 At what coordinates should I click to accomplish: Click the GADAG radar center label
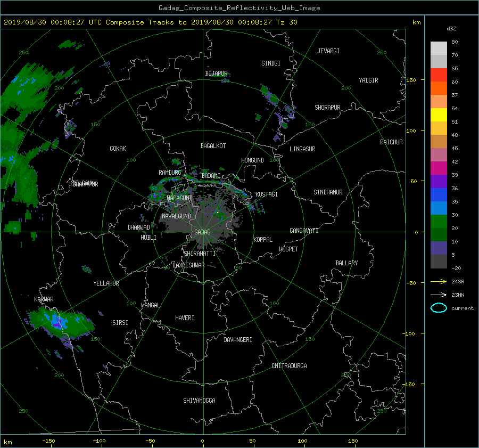pos(203,232)
